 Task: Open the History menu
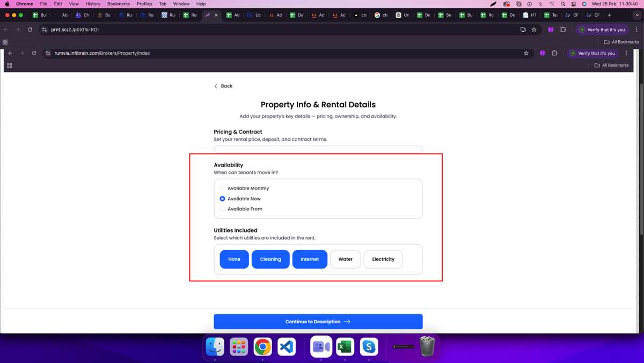click(93, 4)
